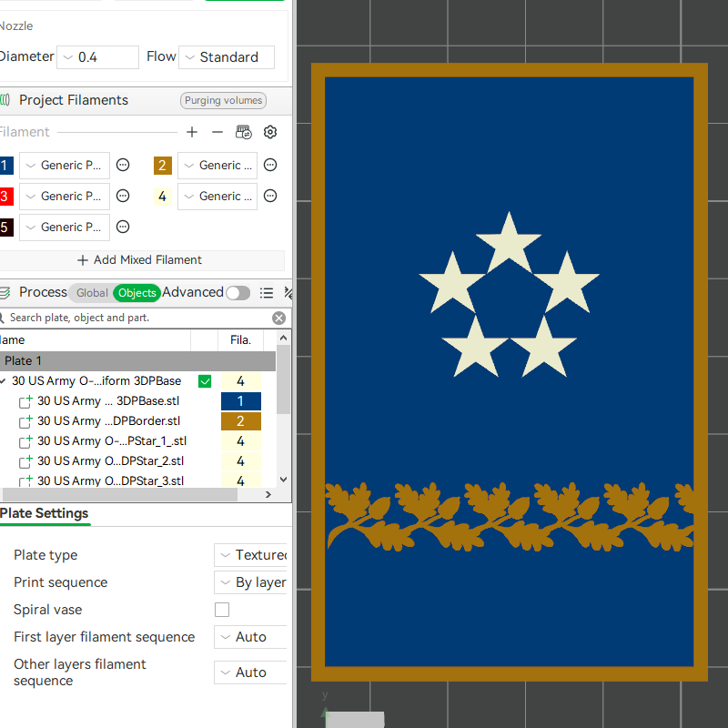Image resolution: width=728 pixels, height=728 pixels.
Task: Open options for filament 3
Action: pos(123,196)
